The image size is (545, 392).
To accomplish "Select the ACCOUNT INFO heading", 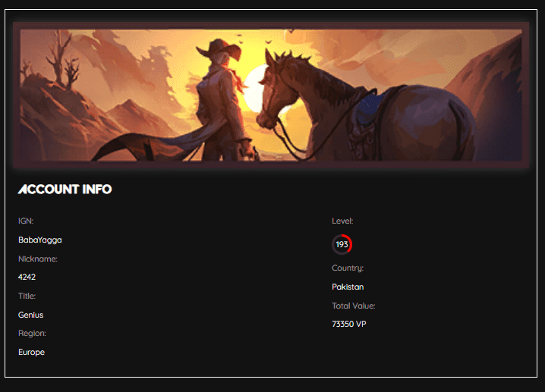I will (65, 190).
